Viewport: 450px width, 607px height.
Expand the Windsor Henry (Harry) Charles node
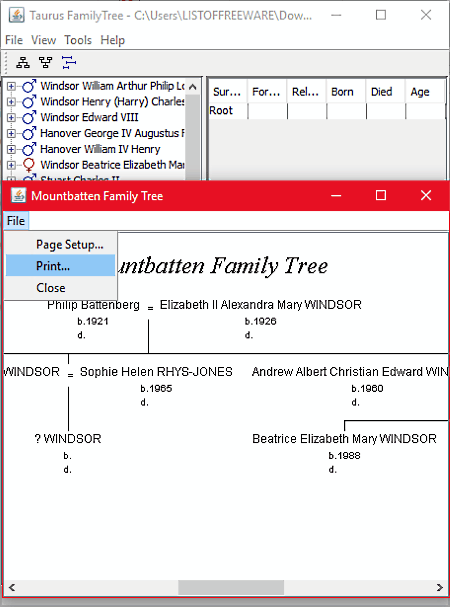click(11, 102)
